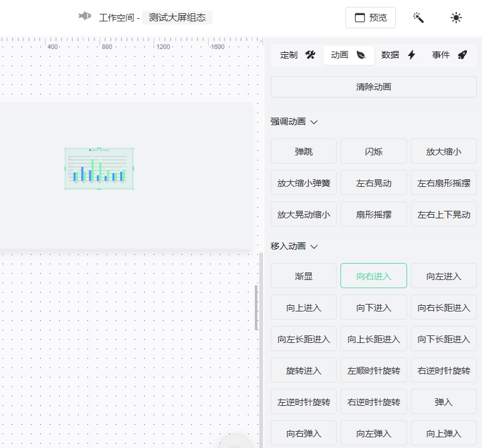
Task: Switch to the 数据 tab
Action: click(399, 55)
